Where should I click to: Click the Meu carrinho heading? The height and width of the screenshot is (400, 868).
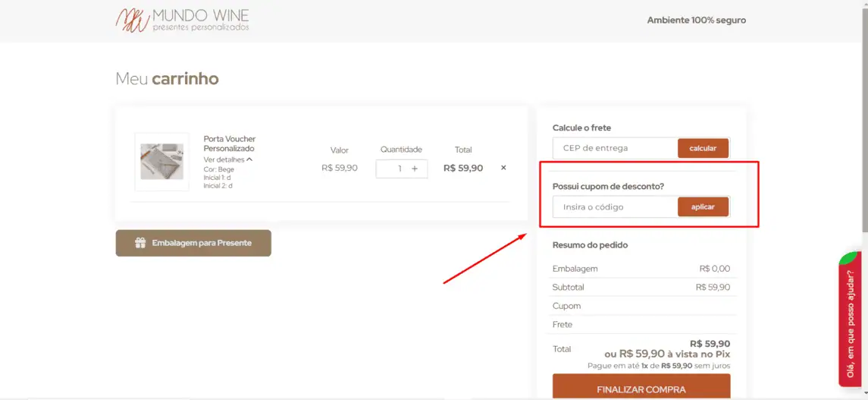coord(167,79)
